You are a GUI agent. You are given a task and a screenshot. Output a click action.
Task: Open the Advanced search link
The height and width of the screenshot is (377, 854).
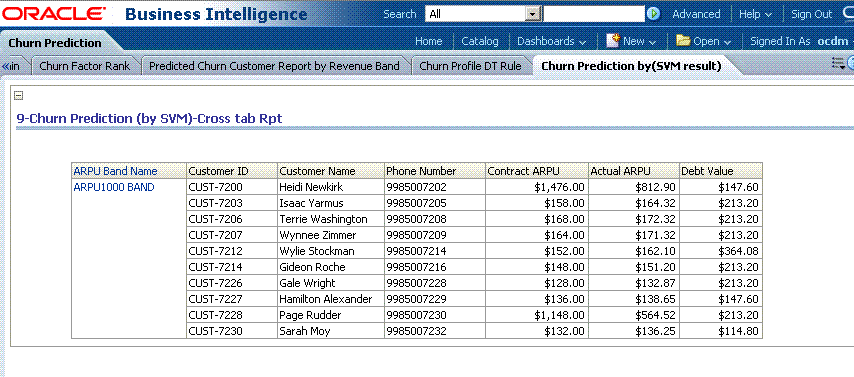pos(696,14)
